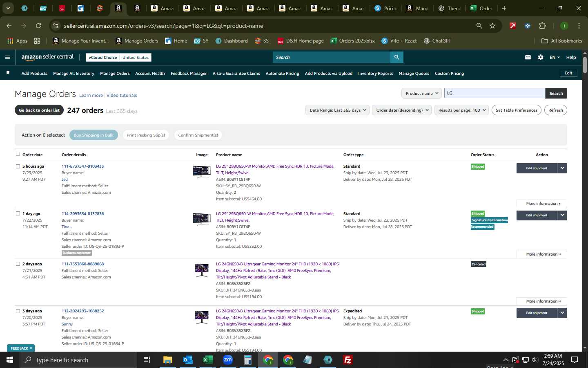The height and width of the screenshot is (368, 588).
Task: Go back with browser back arrow
Action: pyautogui.click(x=9, y=26)
